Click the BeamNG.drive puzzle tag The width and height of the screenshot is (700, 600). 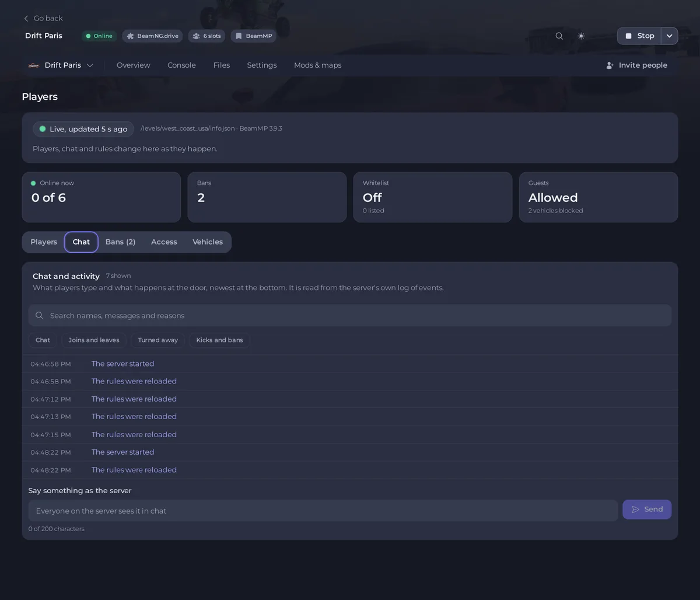coord(152,36)
